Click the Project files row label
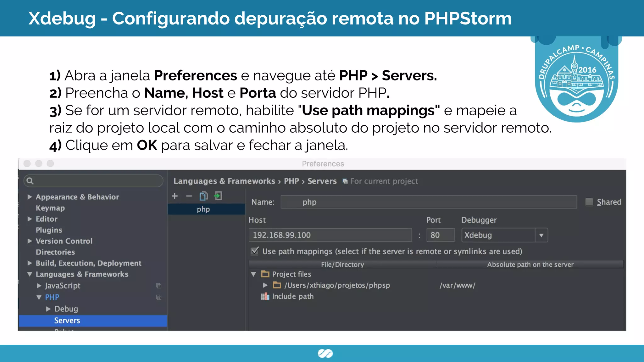This screenshot has width=644, height=362. (291, 274)
